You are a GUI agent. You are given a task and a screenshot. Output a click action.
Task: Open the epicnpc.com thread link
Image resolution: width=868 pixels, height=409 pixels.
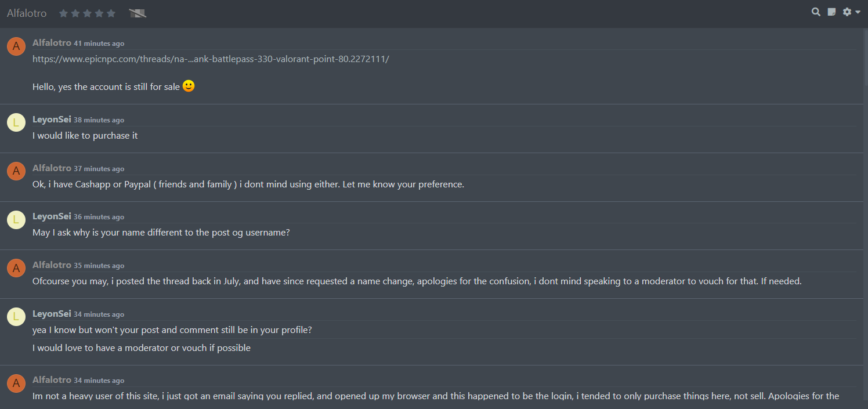[x=211, y=59]
